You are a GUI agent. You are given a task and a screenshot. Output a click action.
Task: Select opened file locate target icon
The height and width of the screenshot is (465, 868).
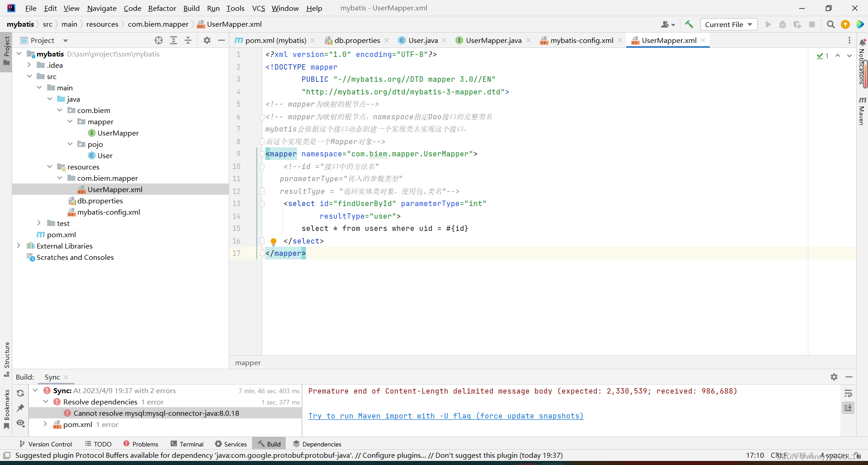click(159, 40)
